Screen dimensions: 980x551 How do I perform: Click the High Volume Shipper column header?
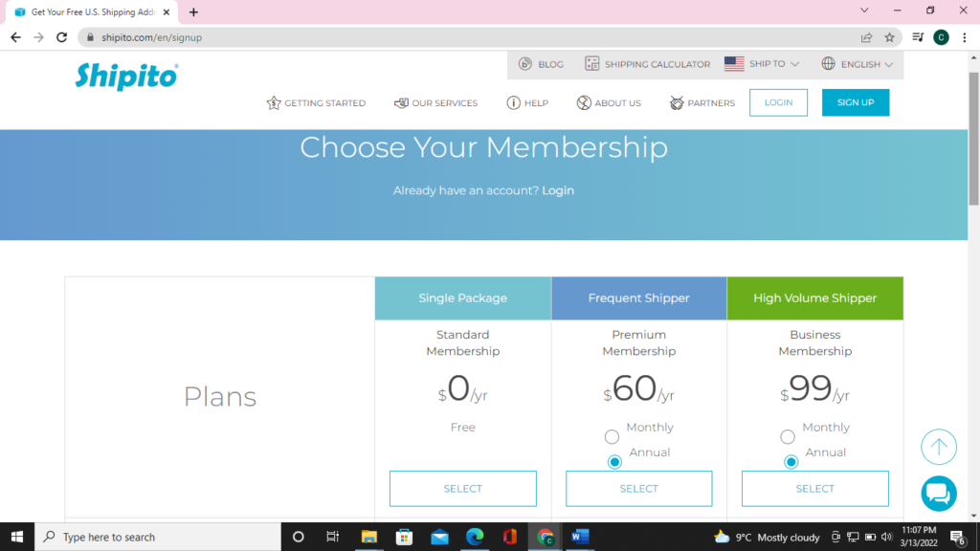pos(815,298)
